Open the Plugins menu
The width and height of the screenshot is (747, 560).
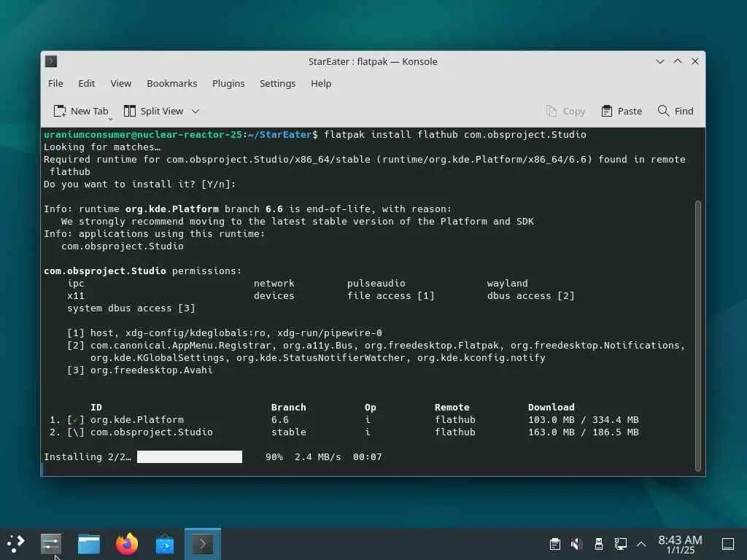[228, 83]
